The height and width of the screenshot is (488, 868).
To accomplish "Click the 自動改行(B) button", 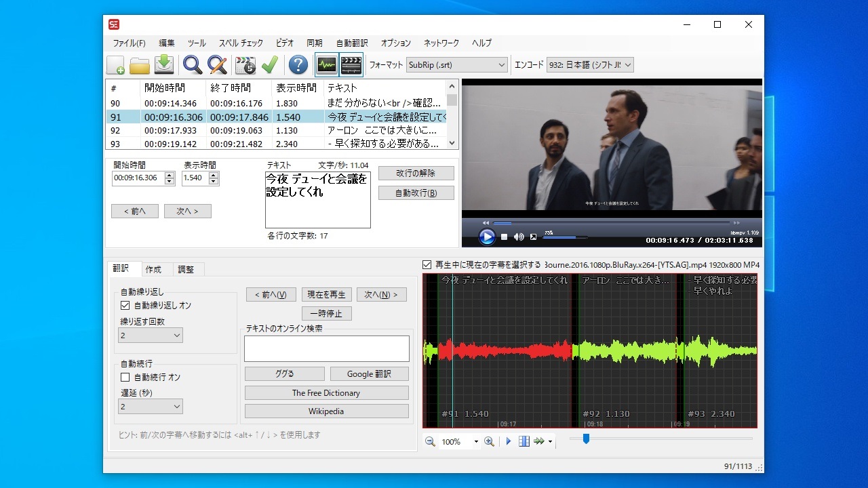I will click(x=416, y=193).
